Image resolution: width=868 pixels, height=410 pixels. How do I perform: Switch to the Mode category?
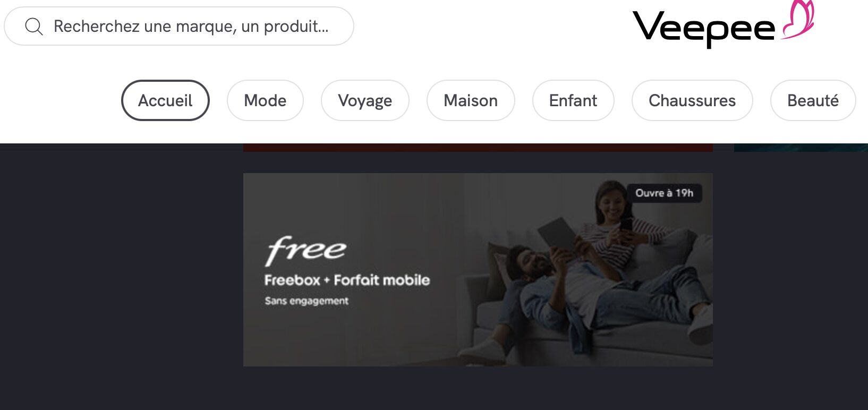tap(265, 100)
